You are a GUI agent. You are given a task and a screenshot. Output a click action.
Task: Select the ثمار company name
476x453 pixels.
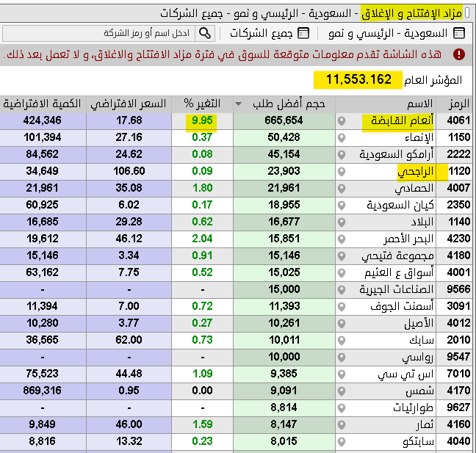click(425, 425)
